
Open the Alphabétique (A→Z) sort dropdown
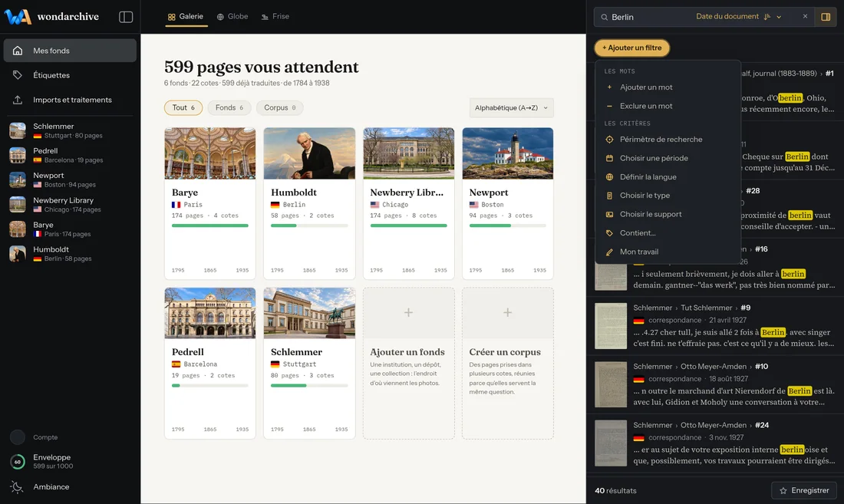click(511, 107)
